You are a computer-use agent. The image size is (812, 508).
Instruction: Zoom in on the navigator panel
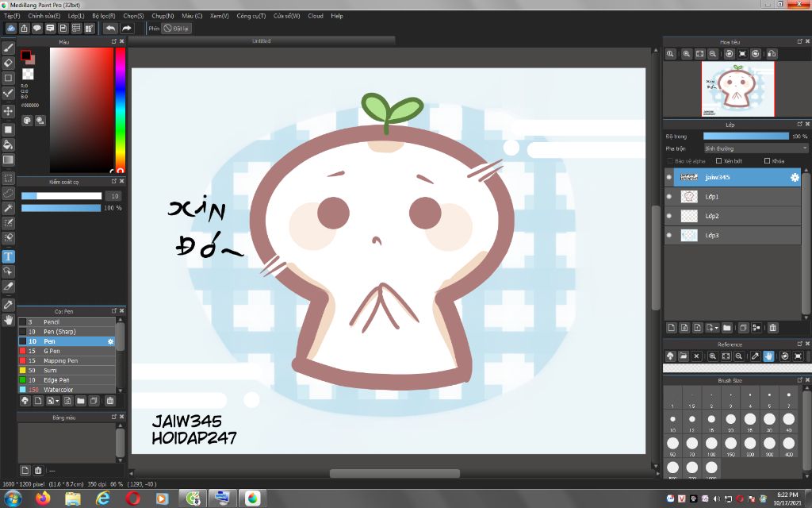point(687,54)
